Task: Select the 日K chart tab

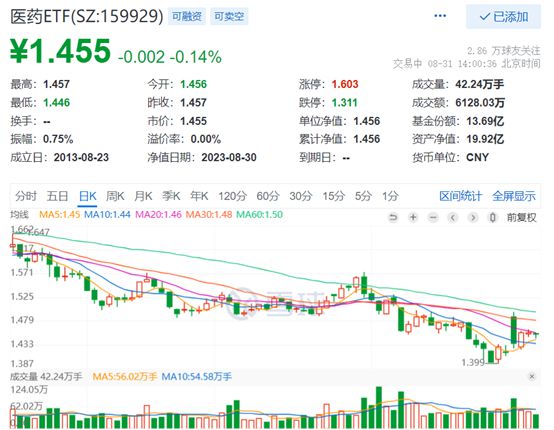Action: [88, 196]
